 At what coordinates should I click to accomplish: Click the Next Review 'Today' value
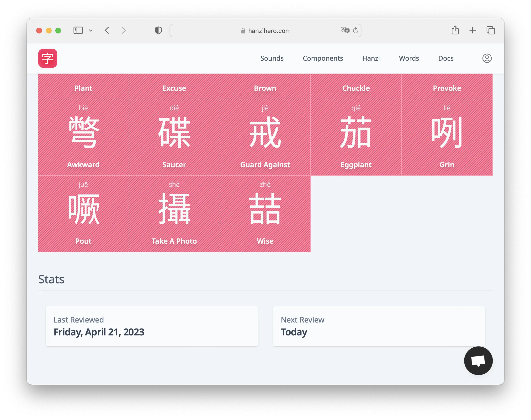(294, 332)
